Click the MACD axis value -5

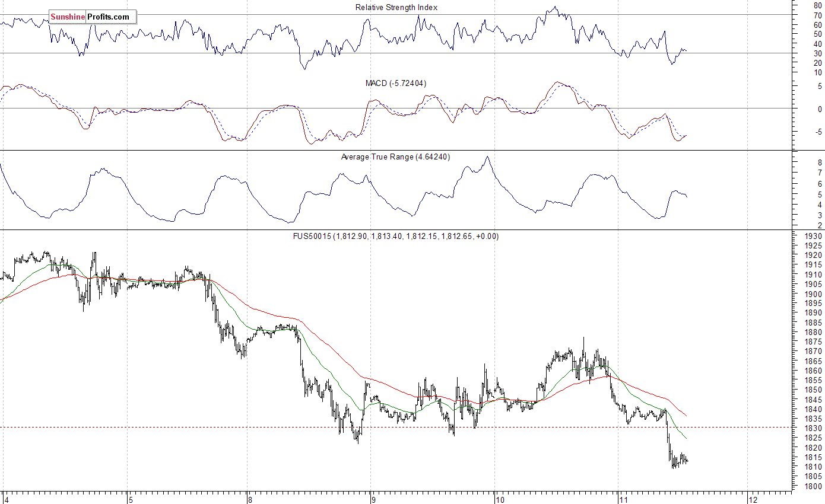coord(818,132)
